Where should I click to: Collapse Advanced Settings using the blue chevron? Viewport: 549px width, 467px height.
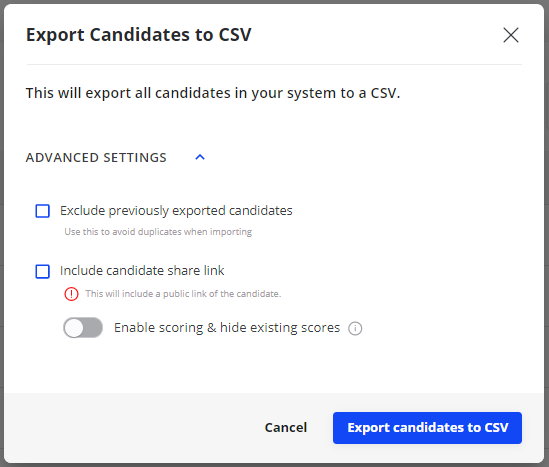[x=200, y=157]
